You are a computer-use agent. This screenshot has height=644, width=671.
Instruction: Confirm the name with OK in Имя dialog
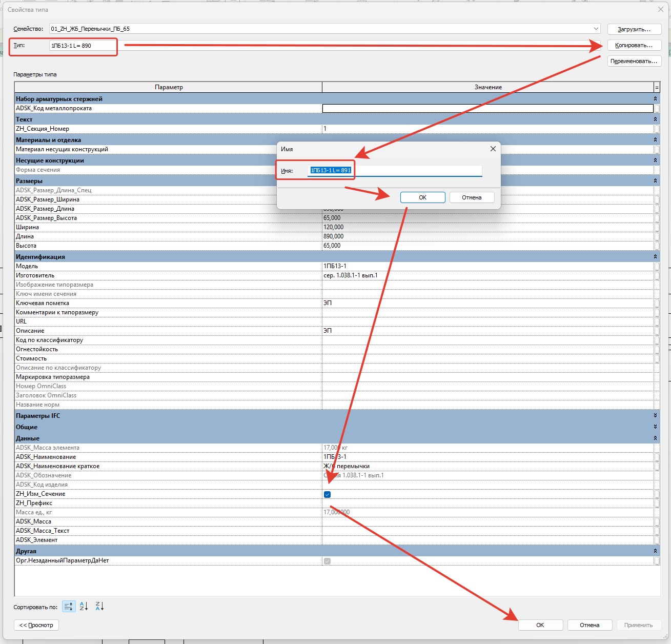[423, 197]
